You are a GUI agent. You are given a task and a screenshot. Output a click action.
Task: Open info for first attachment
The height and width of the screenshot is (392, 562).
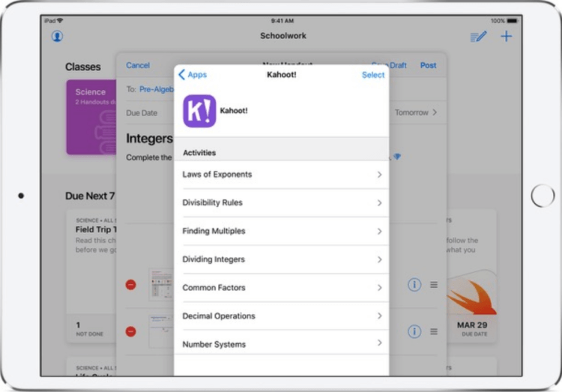tap(414, 284)
